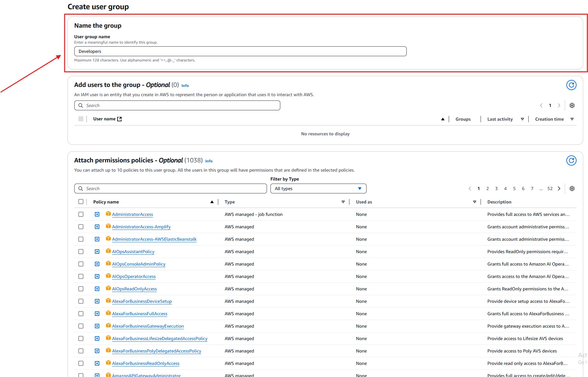588x377 pixels.
Task: Select the AIOpsReadOnlyAccess policy checkbox
Action: (x=81, y=289)
